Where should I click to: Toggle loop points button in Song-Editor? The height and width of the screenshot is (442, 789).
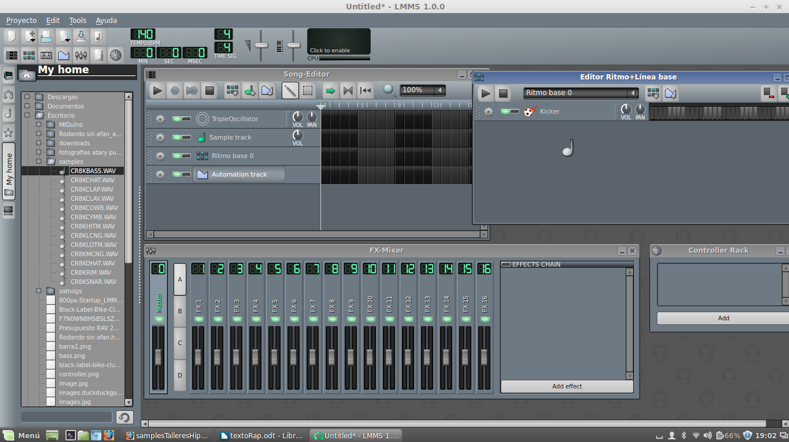(348, 91)
